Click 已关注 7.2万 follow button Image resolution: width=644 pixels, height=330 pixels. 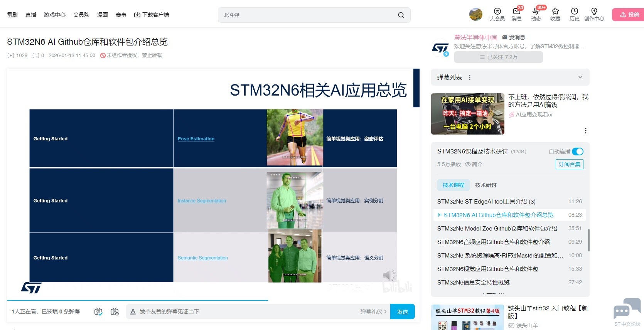point(499,57)
